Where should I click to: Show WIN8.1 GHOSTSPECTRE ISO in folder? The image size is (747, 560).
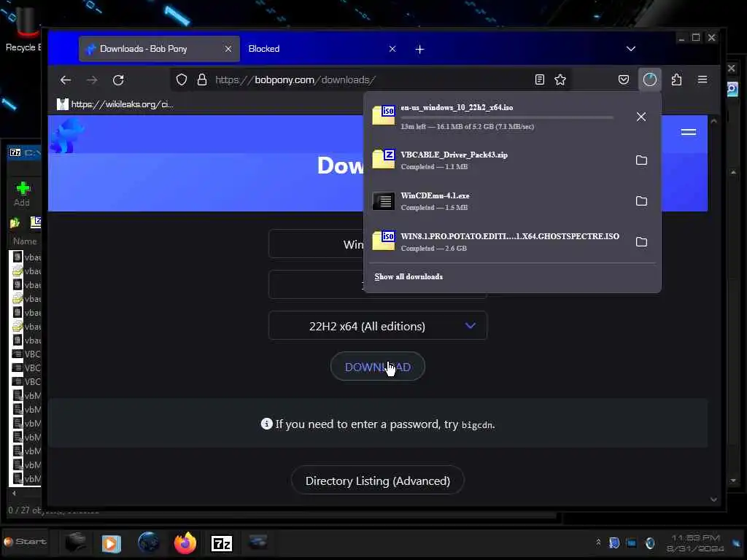click(x=641, y=242)
